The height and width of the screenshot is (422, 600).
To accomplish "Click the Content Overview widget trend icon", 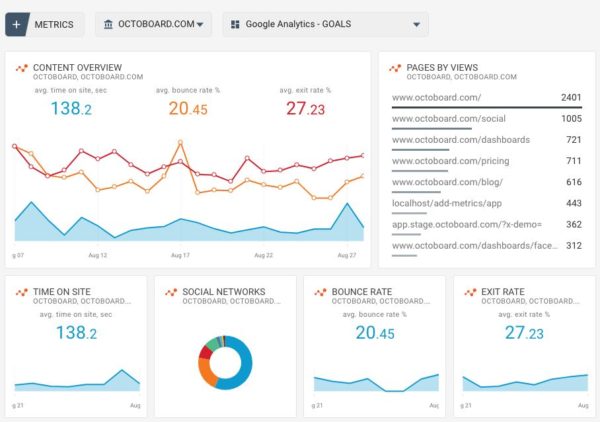I will coord(22,68).
